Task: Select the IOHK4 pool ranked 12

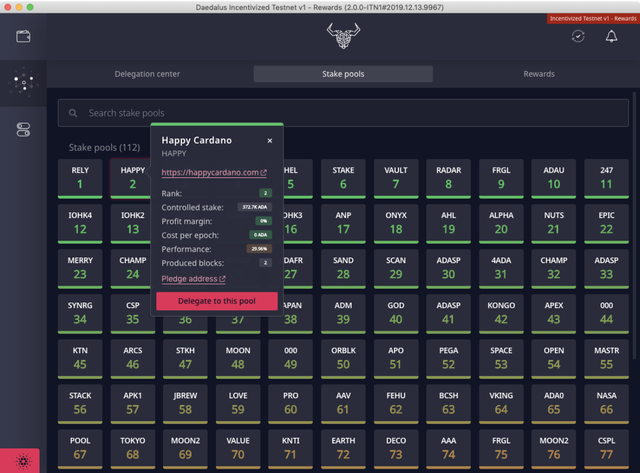Action: (x=80, y=224)
